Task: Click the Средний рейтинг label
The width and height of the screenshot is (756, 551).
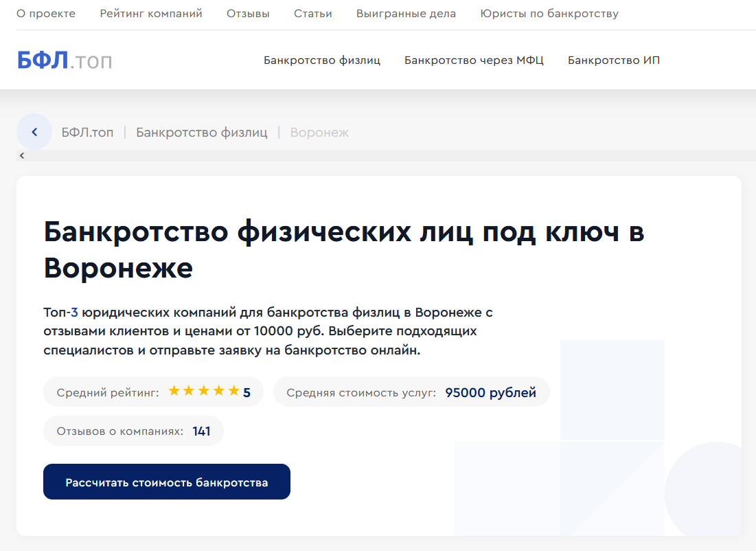Action: click(x=108, y=393)
